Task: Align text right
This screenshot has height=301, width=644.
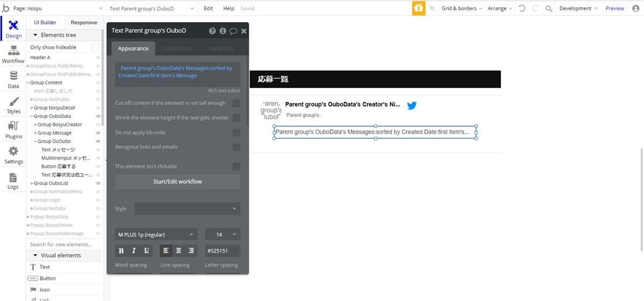Action: click(x=191, y=250)
